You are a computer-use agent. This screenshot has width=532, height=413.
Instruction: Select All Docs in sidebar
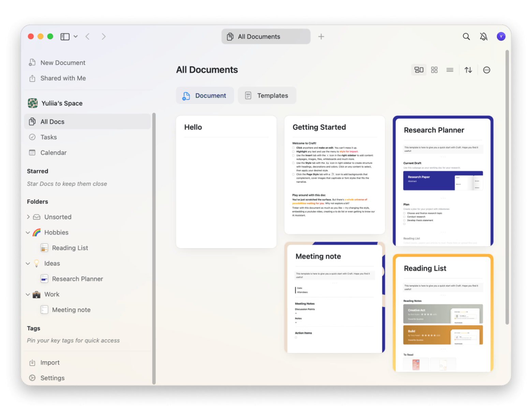point(87,122)
